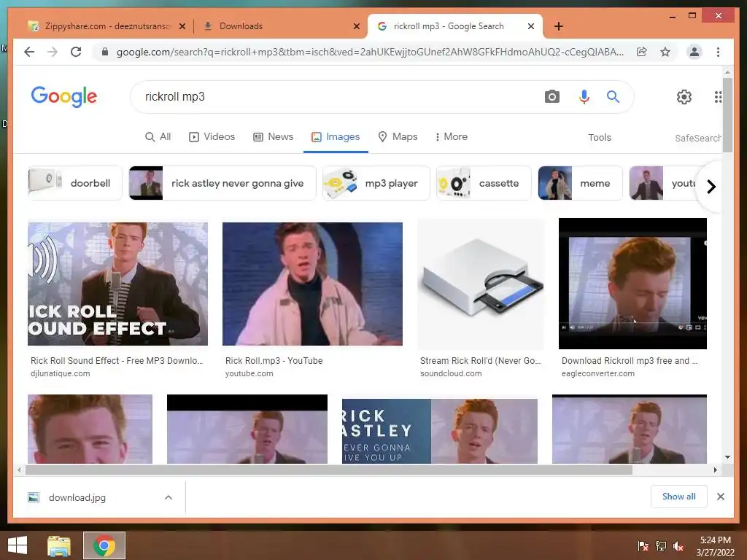Click the youtube.com source text

click(x=249, y=374)
